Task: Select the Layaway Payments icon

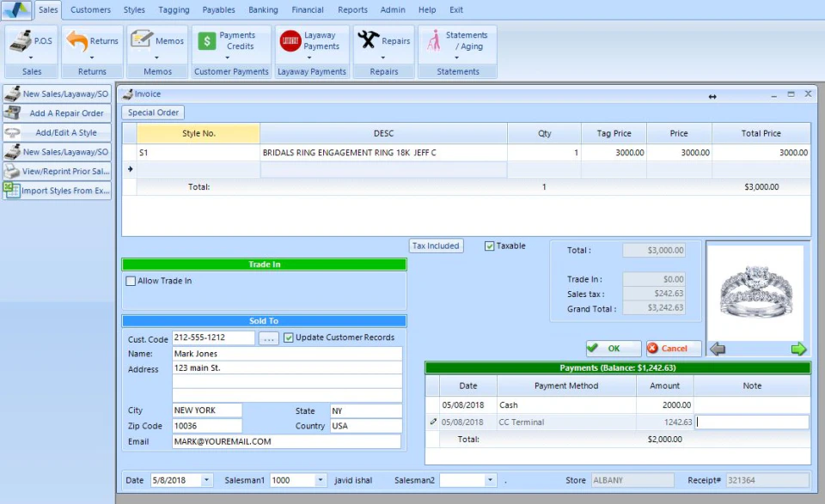Action: [x=290, y=41]
